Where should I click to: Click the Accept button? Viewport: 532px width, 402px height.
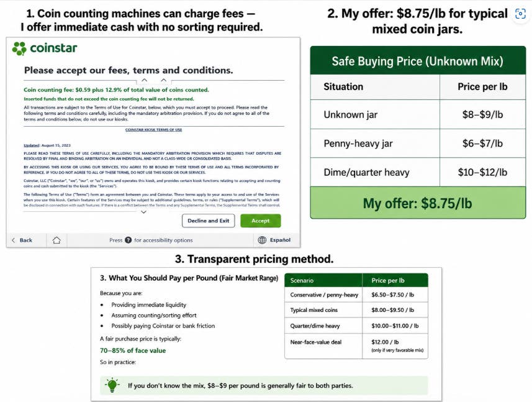260,221
